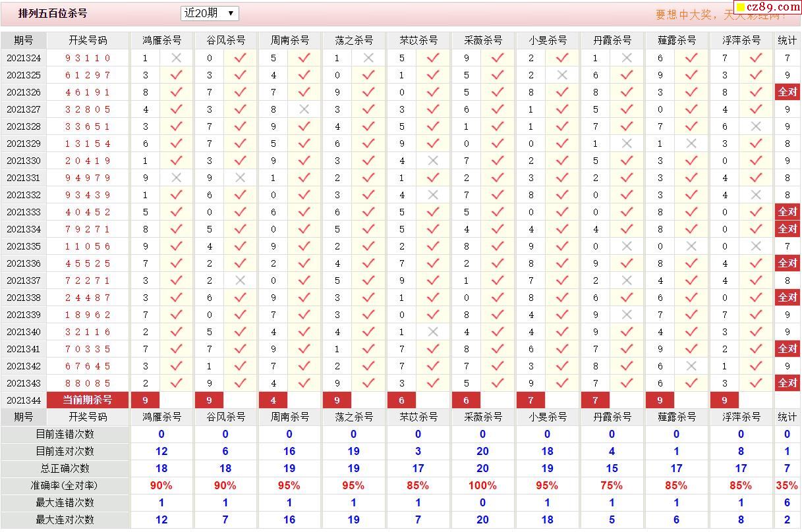This screenshot has width=802, height=532.
Task: Click the X mark for 鸿雁杀号 in row 2021324
Action: [176, 58]
